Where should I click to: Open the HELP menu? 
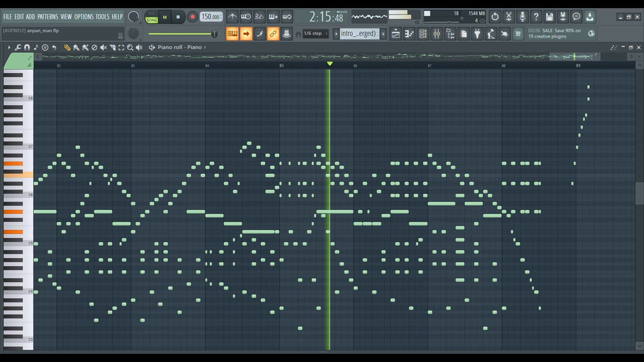click(117, 17)
